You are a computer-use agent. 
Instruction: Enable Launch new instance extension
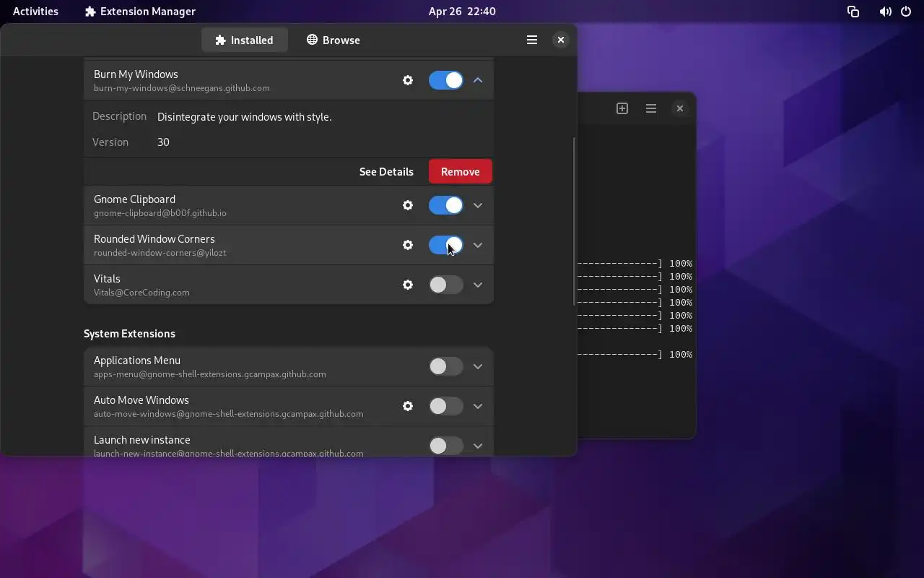pyautogui.click(x=446, y=446)
